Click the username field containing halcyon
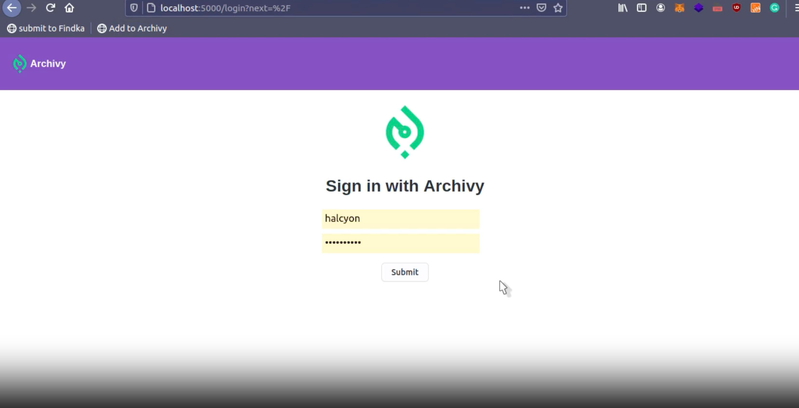The image size is (799, 408). pos(400,219)
